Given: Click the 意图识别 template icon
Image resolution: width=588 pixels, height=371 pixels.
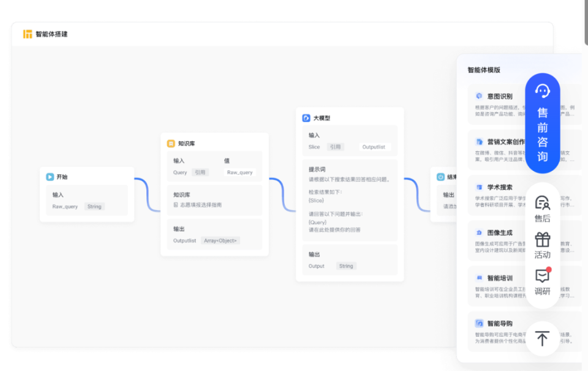Looking at the screenshot, I should [480, 96].
